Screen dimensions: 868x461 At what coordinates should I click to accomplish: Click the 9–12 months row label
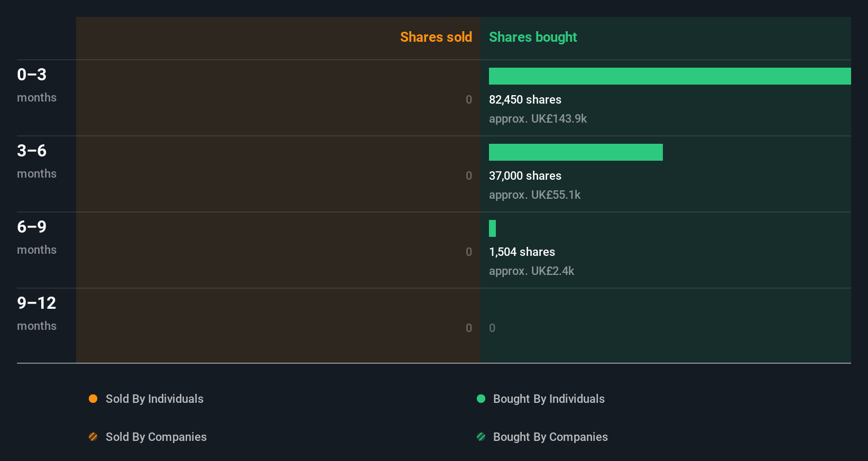click(36, 314)
